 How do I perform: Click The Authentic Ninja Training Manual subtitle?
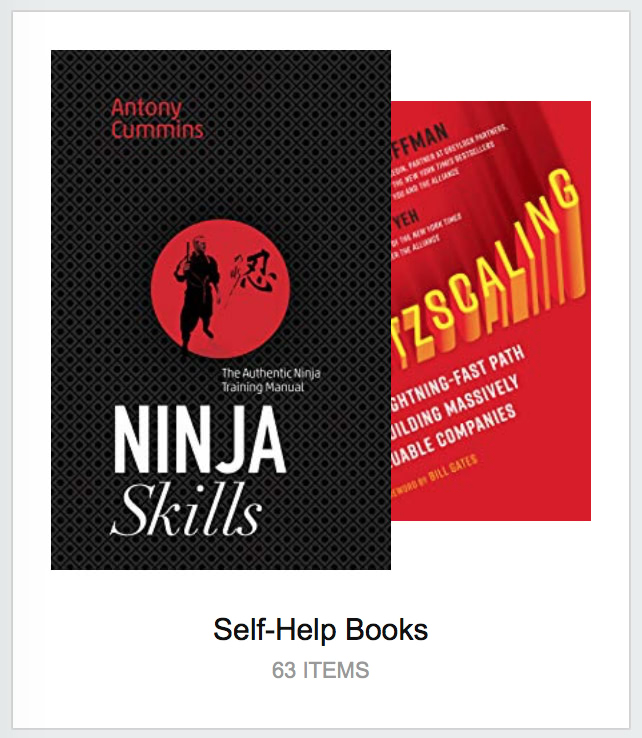coord(271,380)
